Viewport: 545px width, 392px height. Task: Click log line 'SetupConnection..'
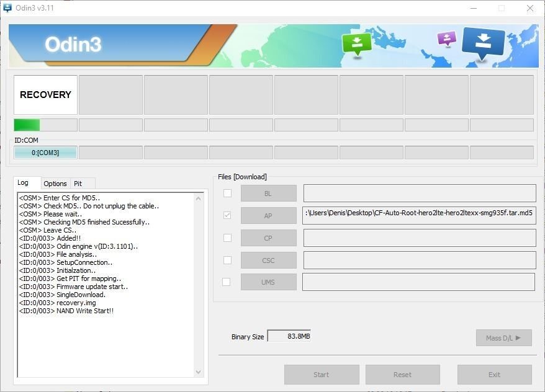pos(66,262)
